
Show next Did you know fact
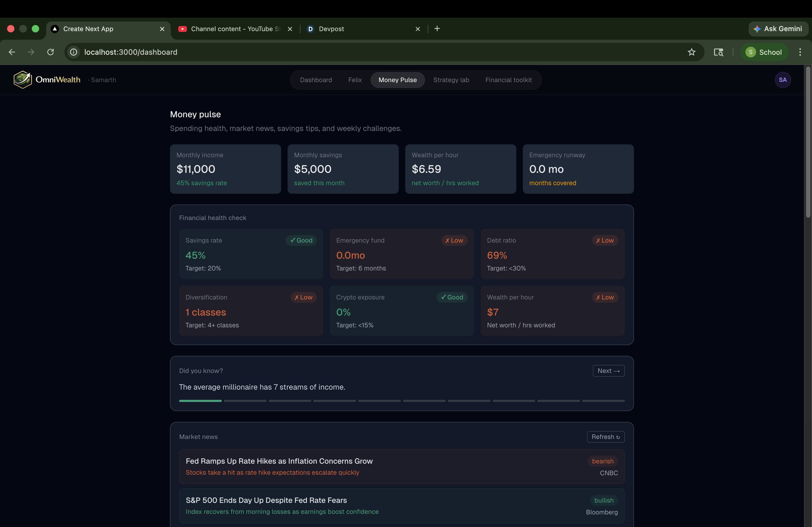pyautogui.click(x=608, y=371)
